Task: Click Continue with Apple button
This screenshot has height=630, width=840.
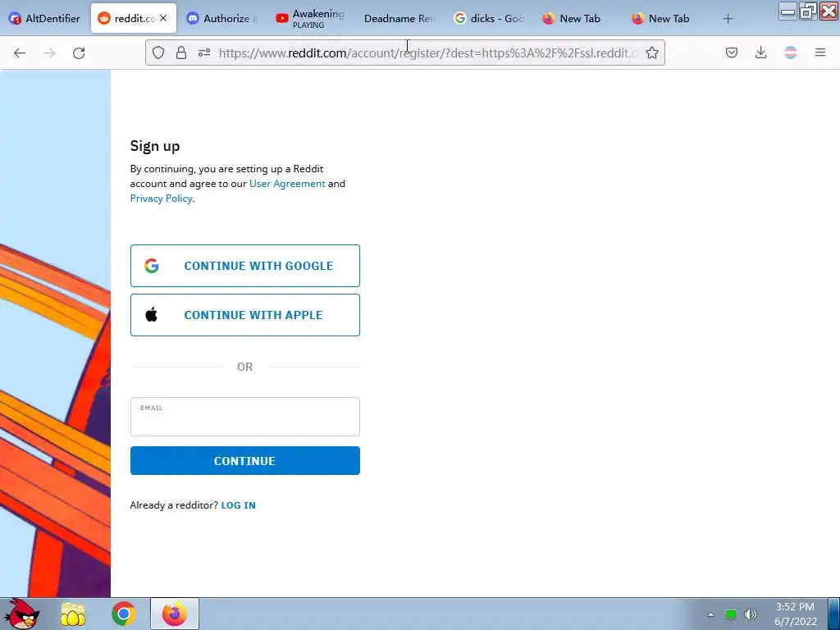Action: [244, 315]
